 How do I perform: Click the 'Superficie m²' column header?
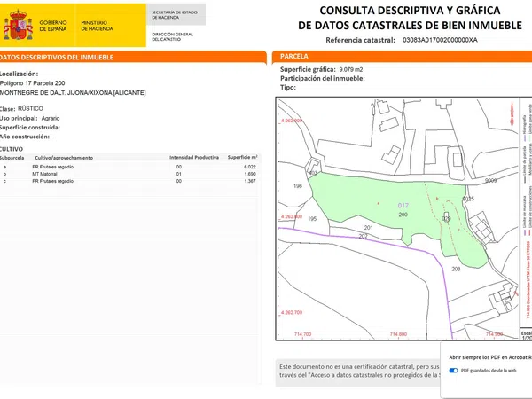pos(243,158)
